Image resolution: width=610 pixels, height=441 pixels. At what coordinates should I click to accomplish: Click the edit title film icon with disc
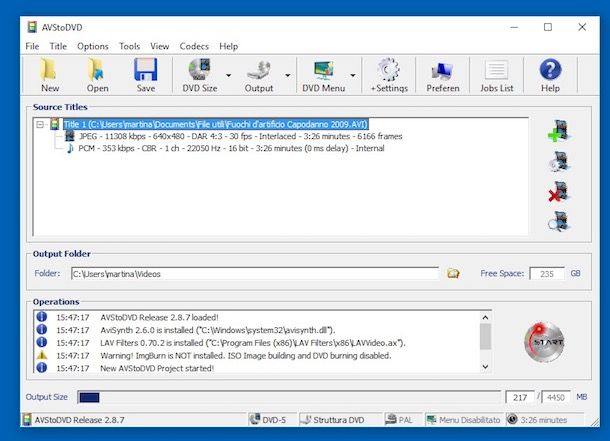(x=559, y=161)
